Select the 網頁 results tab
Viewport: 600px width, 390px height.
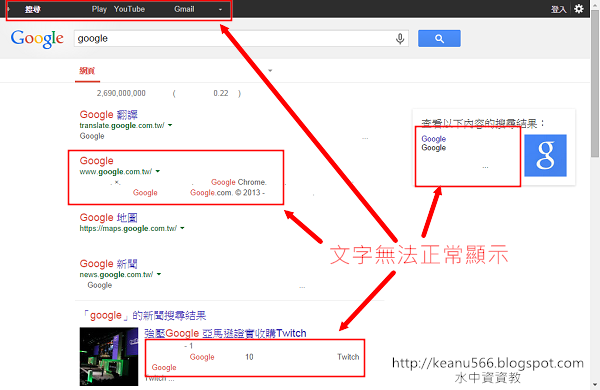tap(87, 71)
